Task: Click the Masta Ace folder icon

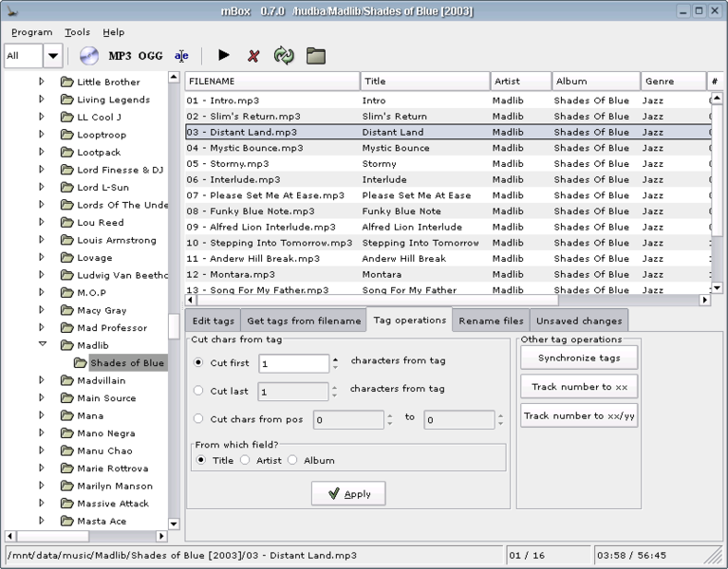Action: tap(67, 522)
